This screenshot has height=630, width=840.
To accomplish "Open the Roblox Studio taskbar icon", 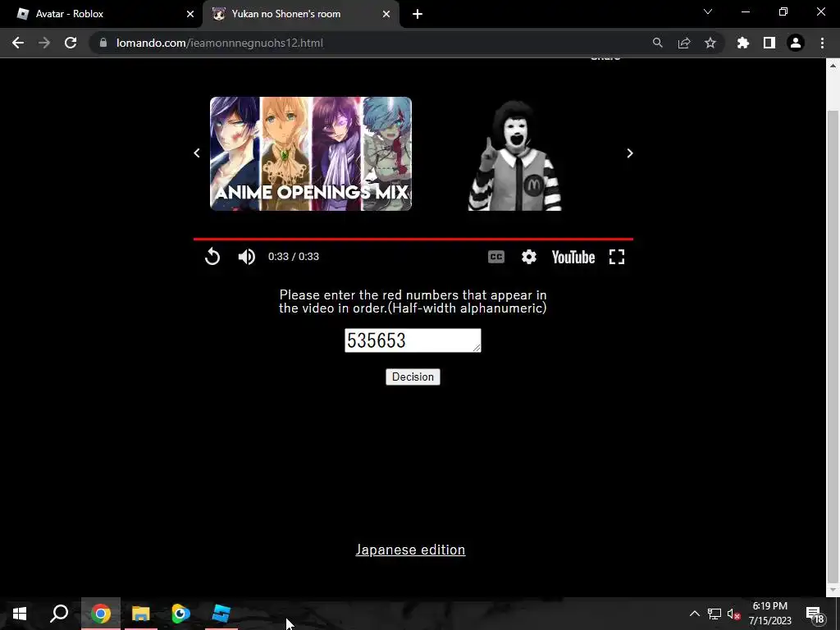I will (221, 614).
